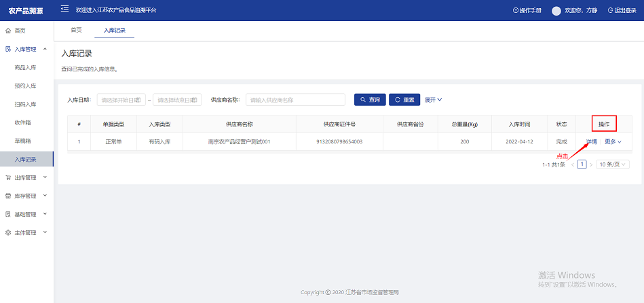Switch to the 首页 tab
The image size is (644, 303).
coord(76,30)
